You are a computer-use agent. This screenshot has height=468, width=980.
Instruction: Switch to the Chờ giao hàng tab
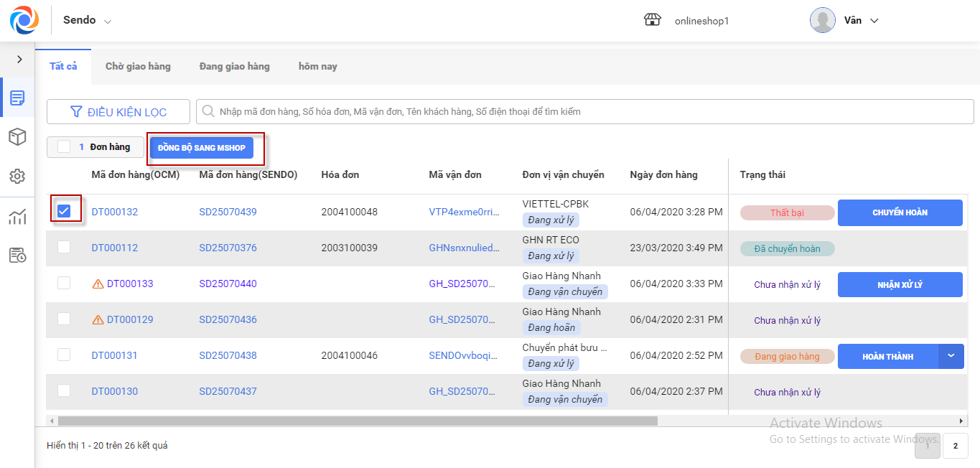[x=138, y=66]
